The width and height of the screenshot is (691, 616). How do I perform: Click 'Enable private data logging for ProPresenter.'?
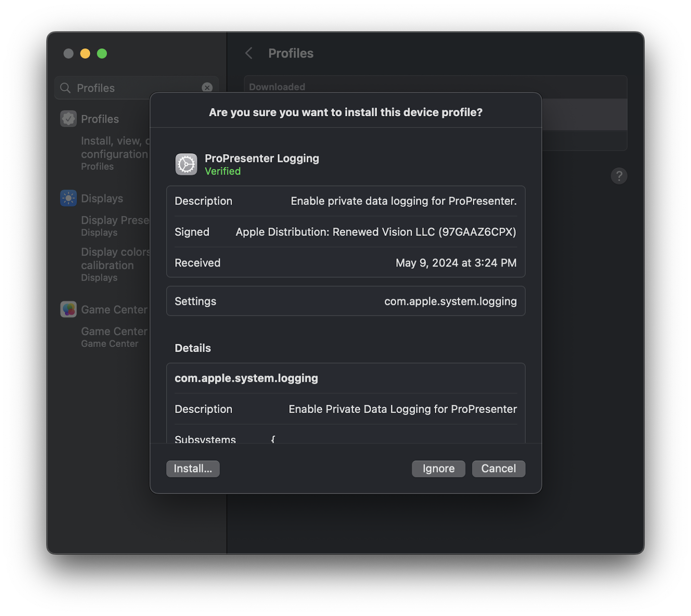click(403, 201)
